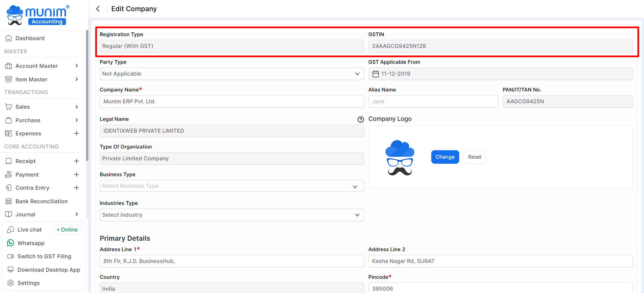Click the Change logo button
This screenshot has height=293, width=644.
click(445, 157)
